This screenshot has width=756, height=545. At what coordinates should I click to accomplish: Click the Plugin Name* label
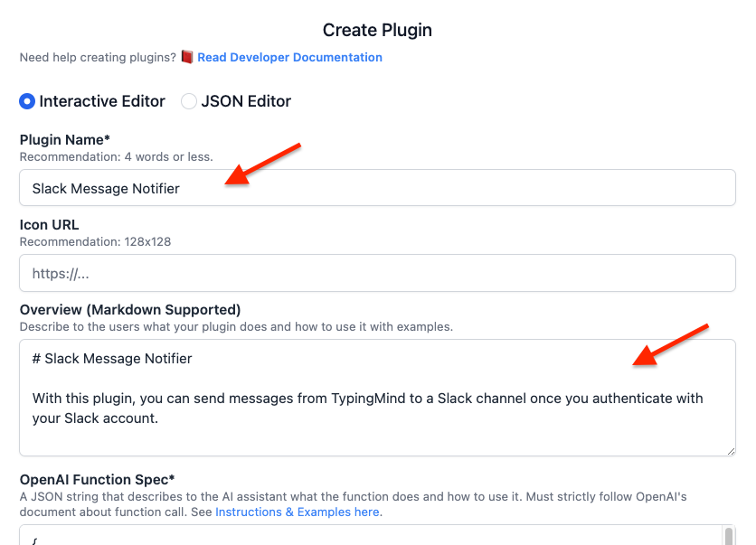click(x=64, y=140)
